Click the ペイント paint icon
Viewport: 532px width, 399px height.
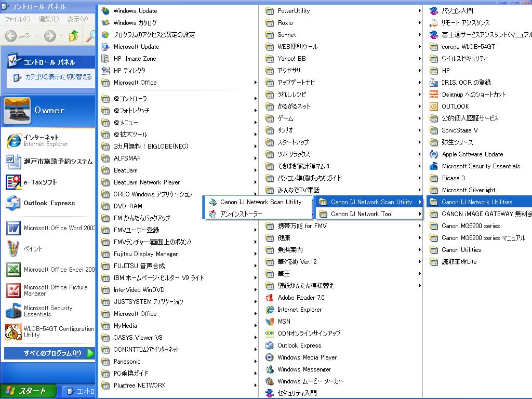[x=14, y=249]
